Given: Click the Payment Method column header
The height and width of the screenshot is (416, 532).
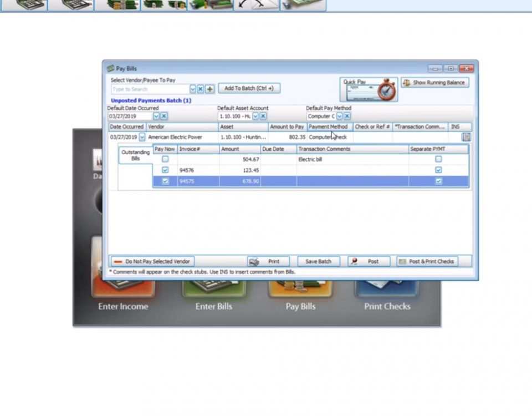Looking at the screenshot, I should coord(329,127).
